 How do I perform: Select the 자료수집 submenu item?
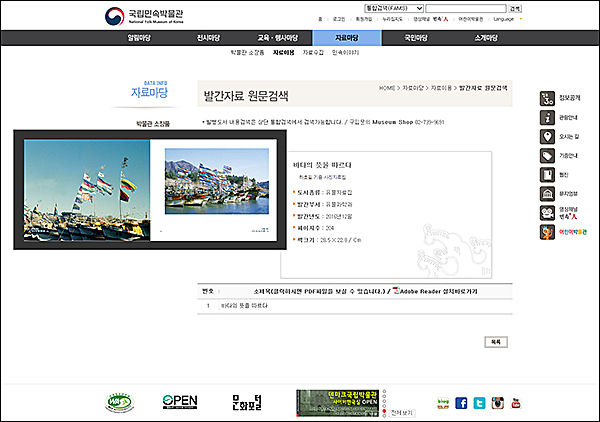(x=313, y=52)
